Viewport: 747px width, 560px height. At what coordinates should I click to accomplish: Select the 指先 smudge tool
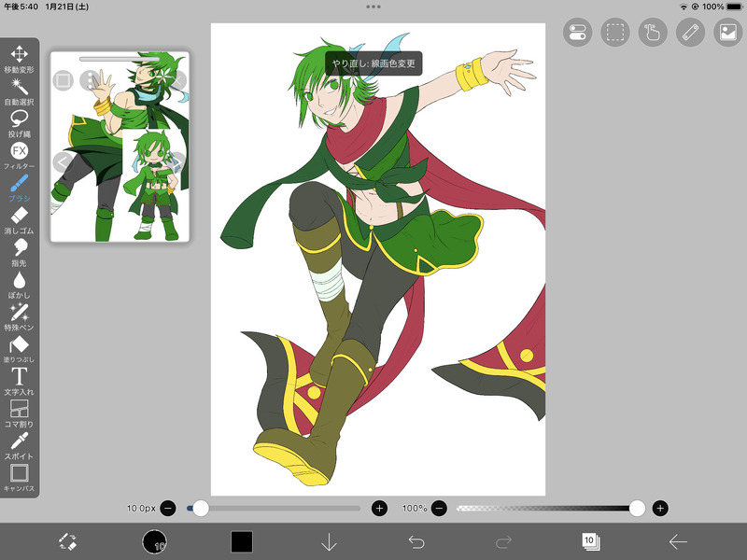click(19, 252)
